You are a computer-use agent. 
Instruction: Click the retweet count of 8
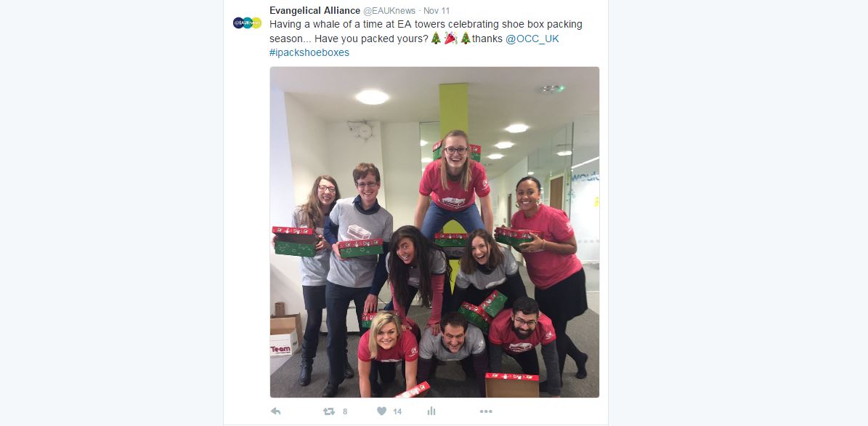pos(345,411)
